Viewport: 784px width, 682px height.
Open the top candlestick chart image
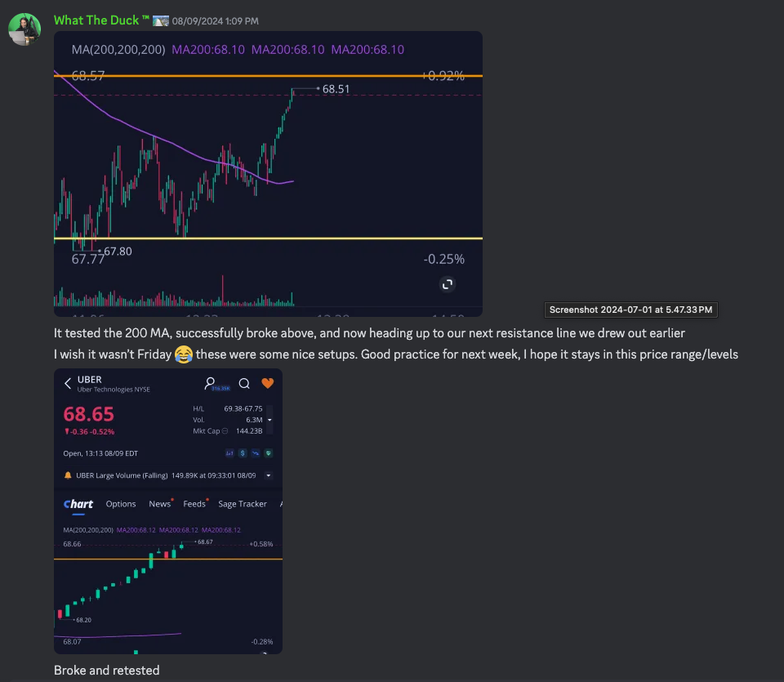[268, 173]
